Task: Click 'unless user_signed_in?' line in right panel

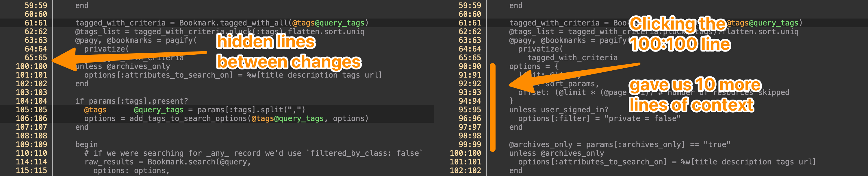Action: point(558,110)
